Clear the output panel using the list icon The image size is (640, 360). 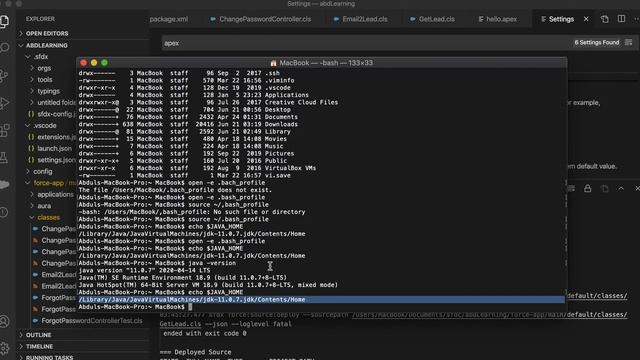click(x=571, y=188)
